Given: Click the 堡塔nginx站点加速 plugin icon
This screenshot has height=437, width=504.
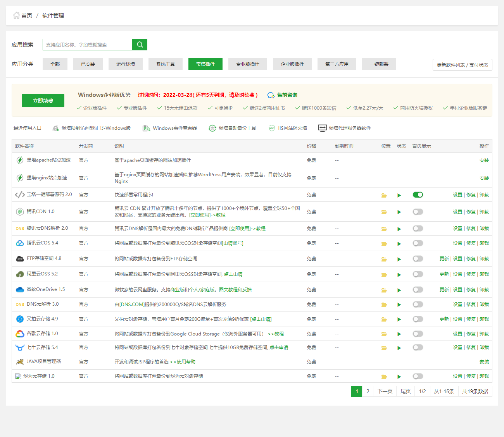Looking at the screenshot, I should point(20,178).
